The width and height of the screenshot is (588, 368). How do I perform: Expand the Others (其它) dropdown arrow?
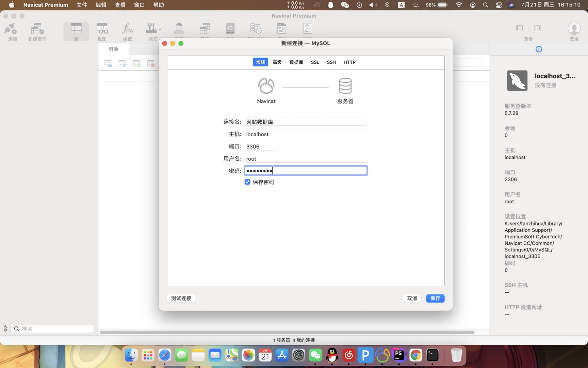[160, 29]
